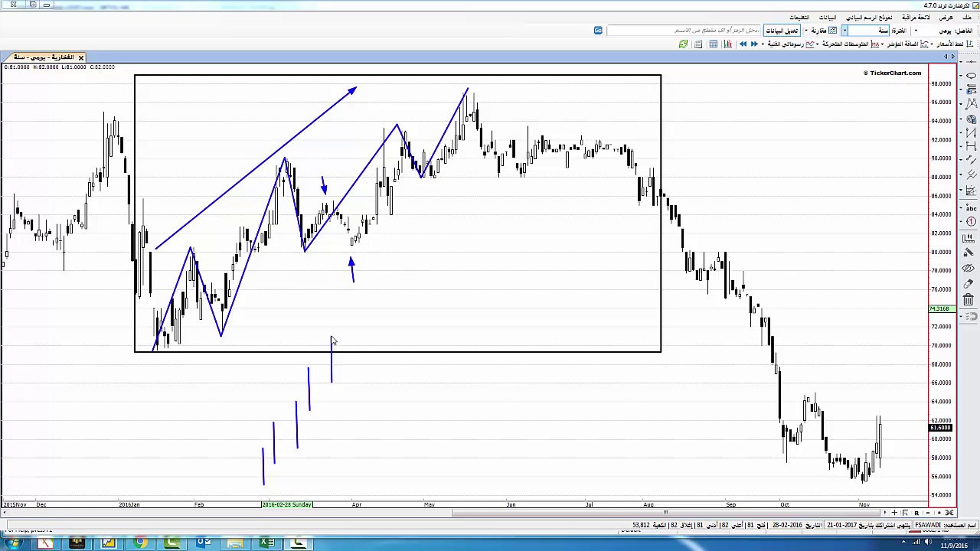Select the pitchfork drawing tool

tap(970, 174)
